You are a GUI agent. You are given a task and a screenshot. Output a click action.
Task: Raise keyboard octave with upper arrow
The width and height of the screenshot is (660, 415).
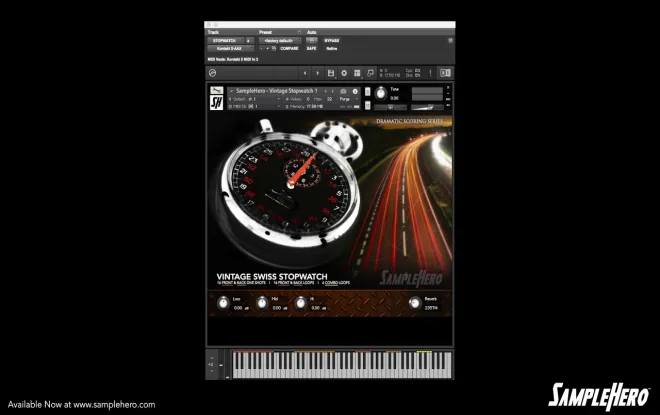click(212, 358)
